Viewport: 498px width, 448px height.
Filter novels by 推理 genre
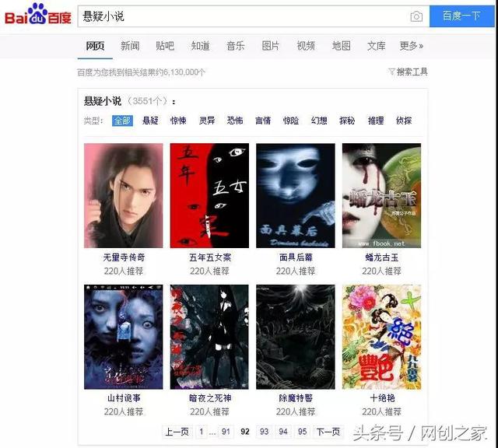[x=376, y=121]
